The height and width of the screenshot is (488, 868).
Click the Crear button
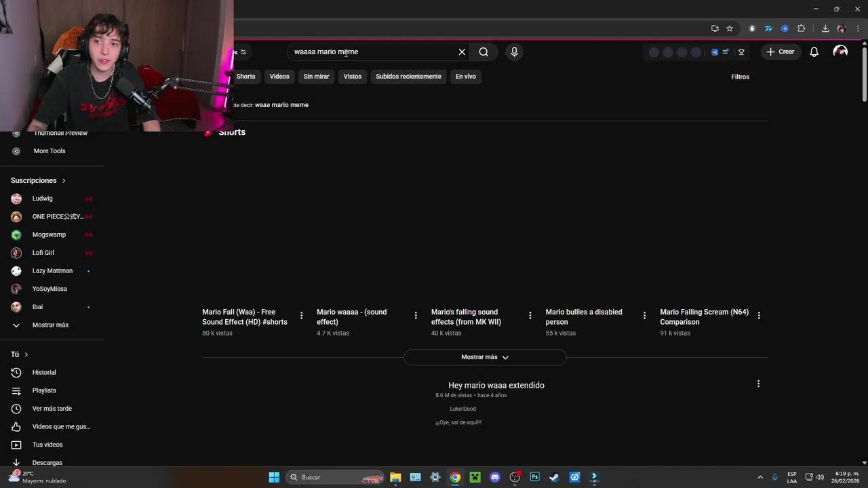pos(781,52)
